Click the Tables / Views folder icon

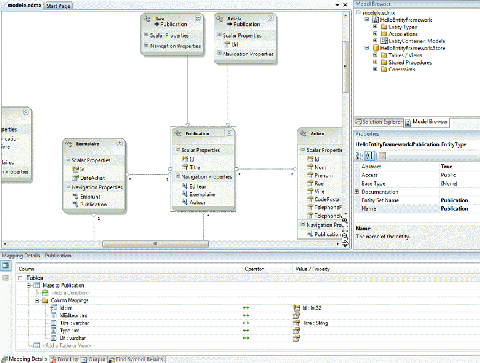tap(384, 55)
